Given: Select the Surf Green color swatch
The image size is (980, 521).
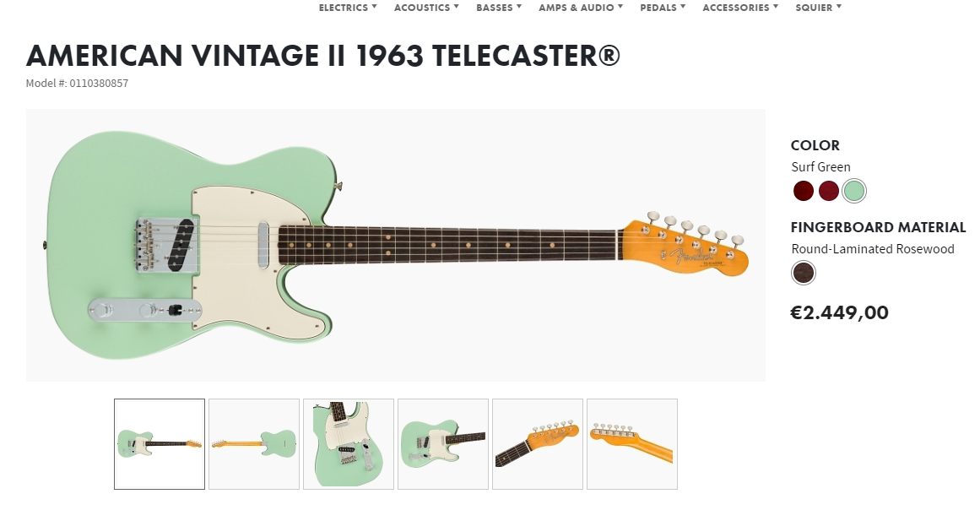Looking at the screenshot, I should pos(853,191).
